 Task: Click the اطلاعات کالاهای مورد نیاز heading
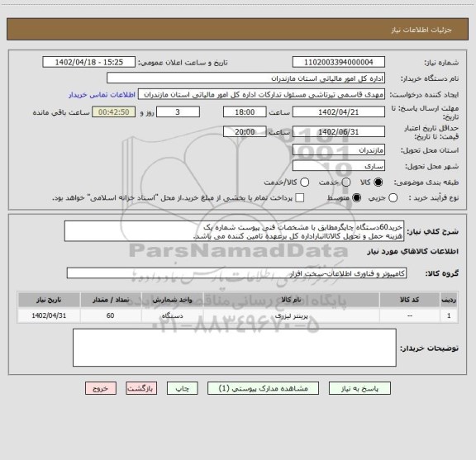pos(412,251)
